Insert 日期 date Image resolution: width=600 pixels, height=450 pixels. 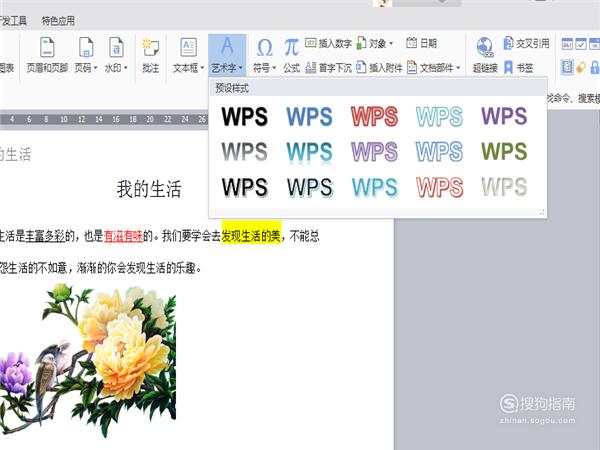tap(421, 43)
